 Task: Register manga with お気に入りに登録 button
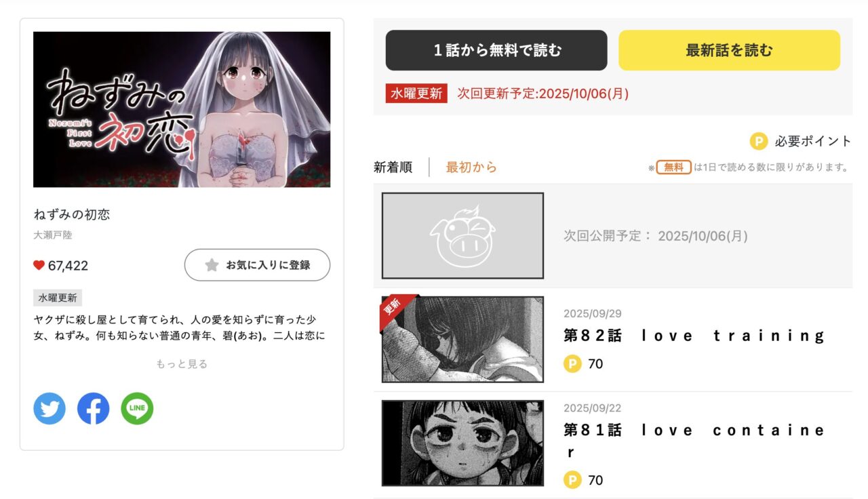click(x=257, y=265)
